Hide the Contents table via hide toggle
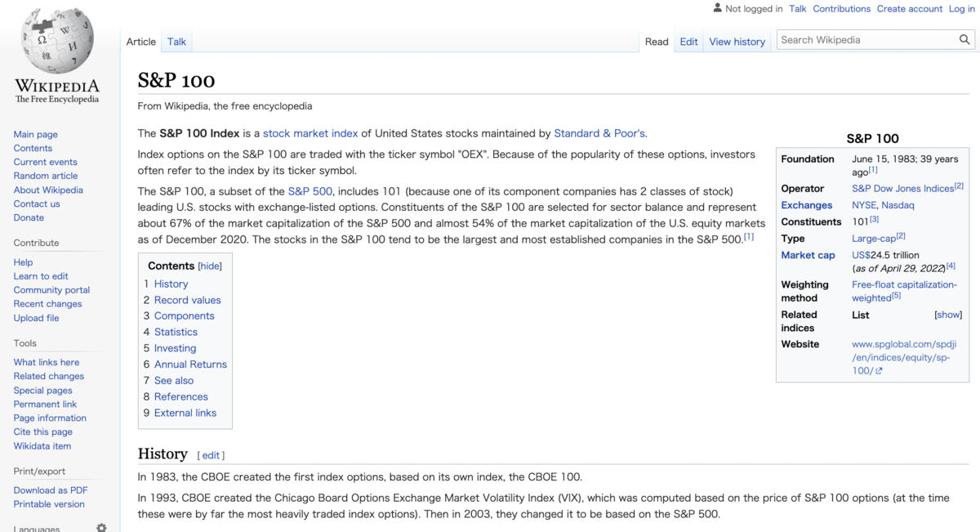The height and width of the screenshot is (532, 980). click(210, 266)
